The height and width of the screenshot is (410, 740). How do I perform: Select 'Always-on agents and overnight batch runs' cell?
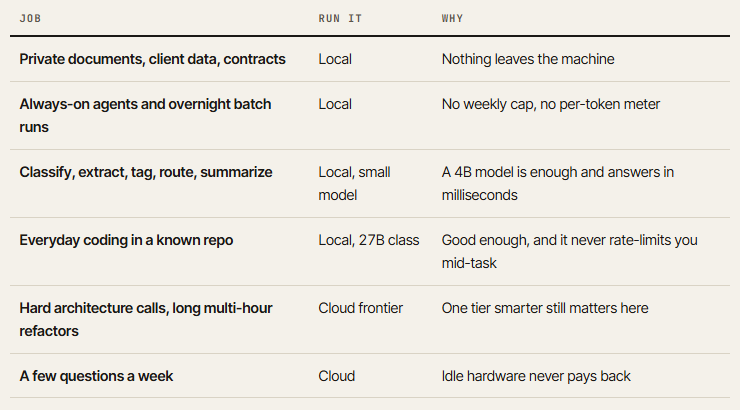point(145,116)
